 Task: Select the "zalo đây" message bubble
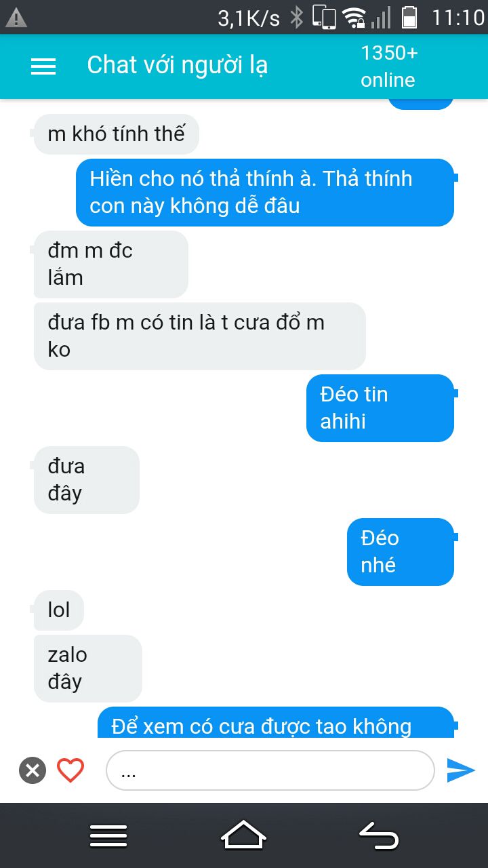(88, 668)
